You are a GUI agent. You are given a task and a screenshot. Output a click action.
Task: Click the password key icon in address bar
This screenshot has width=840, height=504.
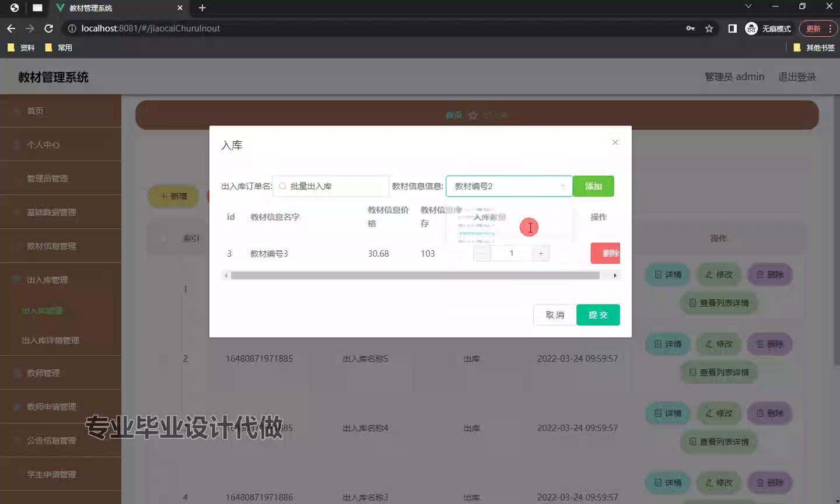click(690, 29)
